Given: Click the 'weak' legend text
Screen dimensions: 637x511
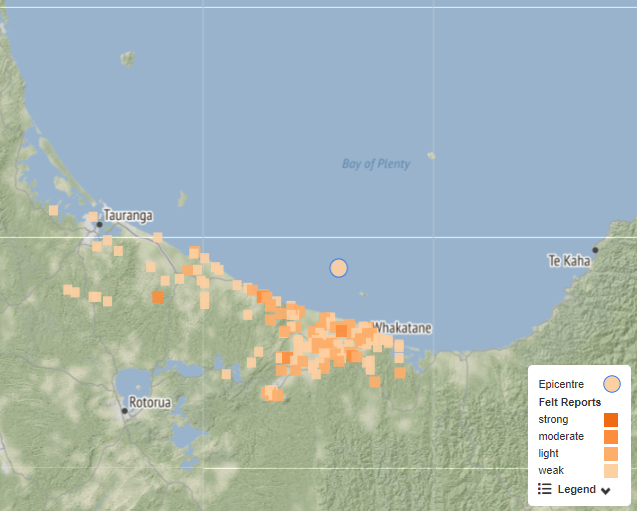Looking at the screenshot, I should [x=551, y=470].
